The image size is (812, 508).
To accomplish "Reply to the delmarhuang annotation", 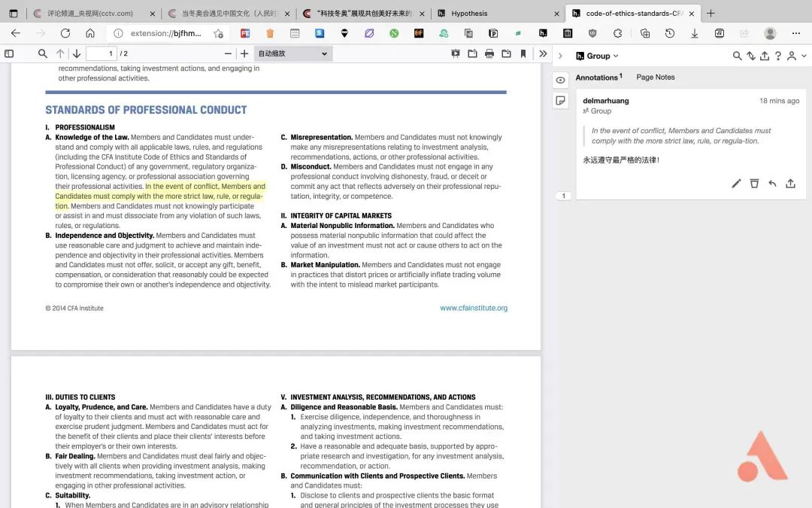I will (x=772, y=184).
